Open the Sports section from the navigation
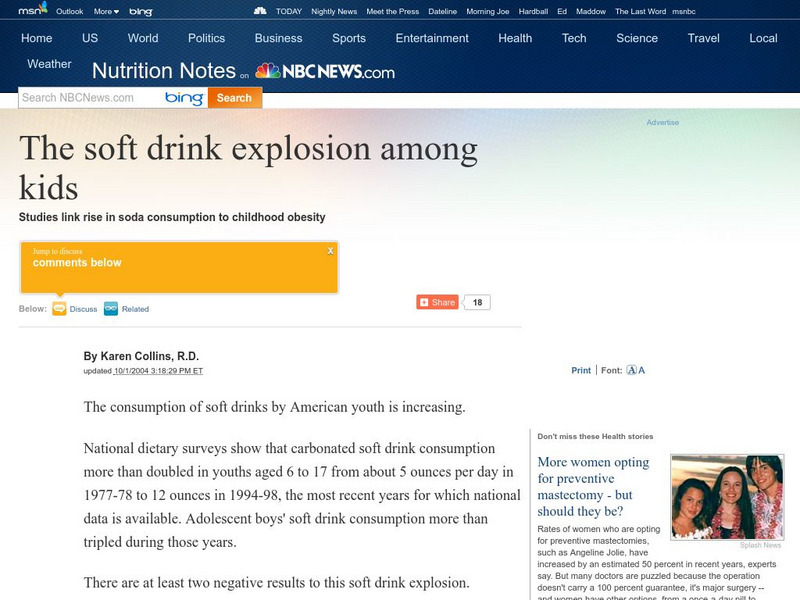This screenshot has height=600, width=800. pos(351,37)
